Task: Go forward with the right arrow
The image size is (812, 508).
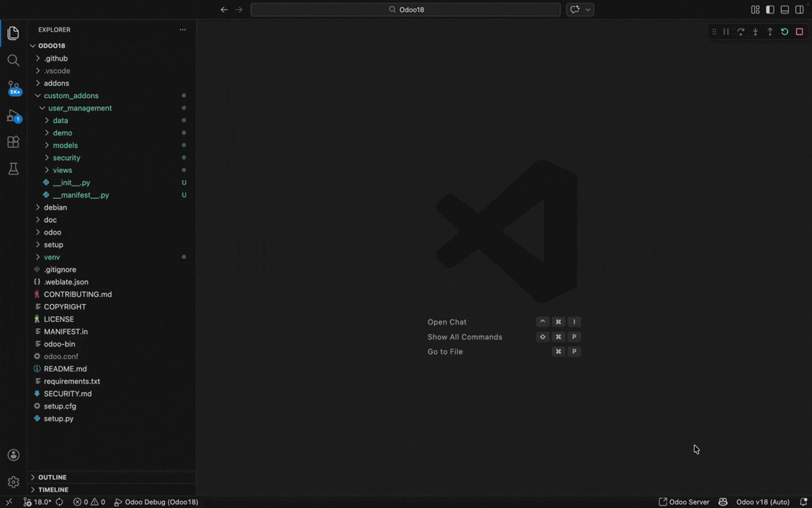Action: tap(239, 10)
